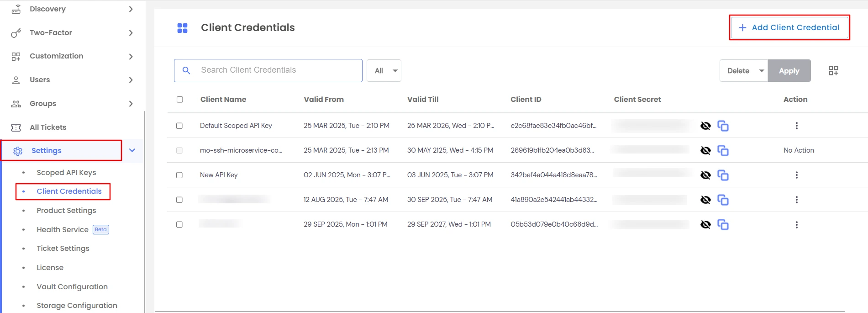Open Ticket Settings
868x313 pixels.
pyautogui.click(x=63, y=249)
